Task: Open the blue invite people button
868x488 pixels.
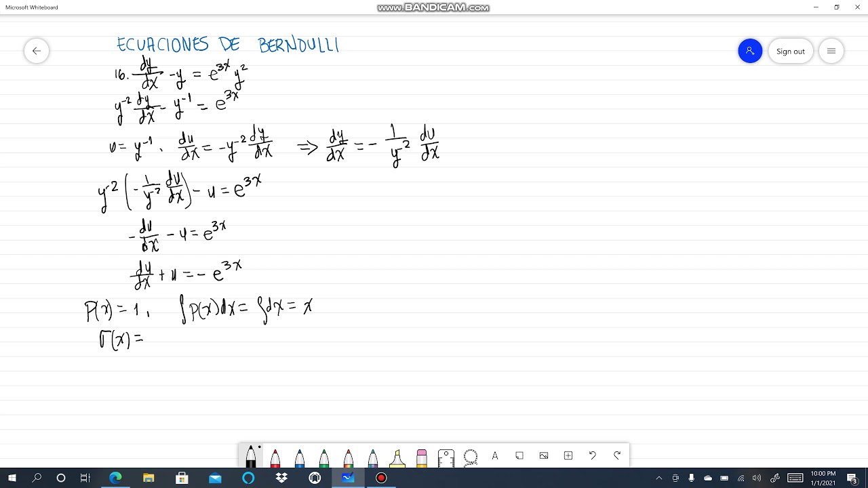Action: click(750, 51)
